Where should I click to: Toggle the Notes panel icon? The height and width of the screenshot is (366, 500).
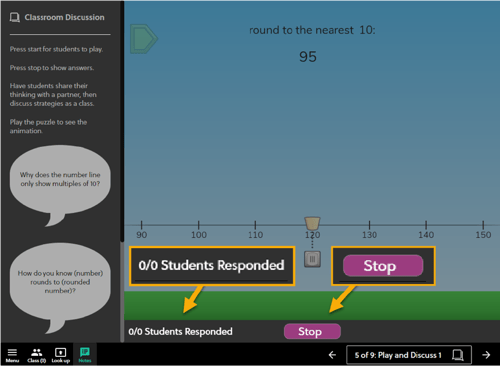click(85, 355)
